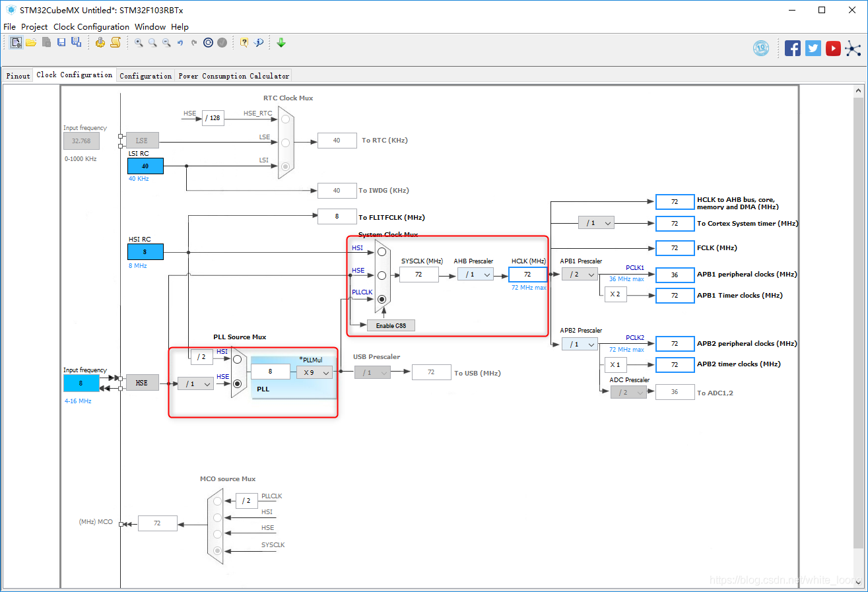Switch to the Configuration tab
The width and height of the screenshot is (868, 592).
tap(145, 76)
